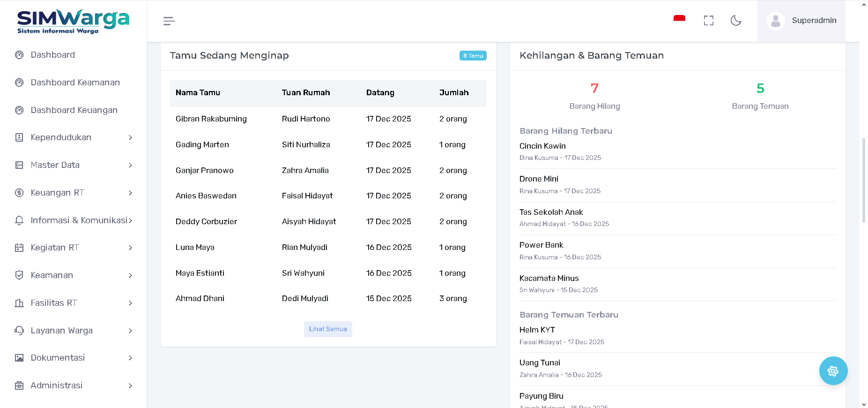Viewport: 868px width, 408px height.
Task: Expand the Keuangan RT submenu chevron
Action: (x=130, y=193)
